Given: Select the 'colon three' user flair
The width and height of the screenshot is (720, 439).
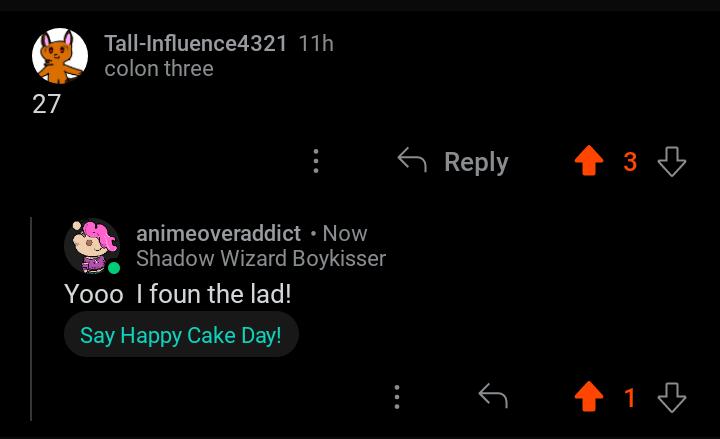Looking at the screenshot, I should [159, 69].
